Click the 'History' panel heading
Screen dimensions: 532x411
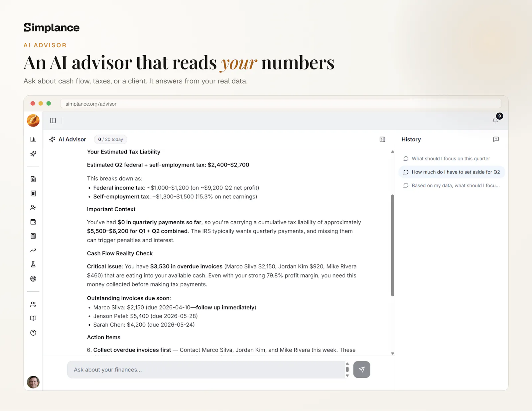coord(411,140)
